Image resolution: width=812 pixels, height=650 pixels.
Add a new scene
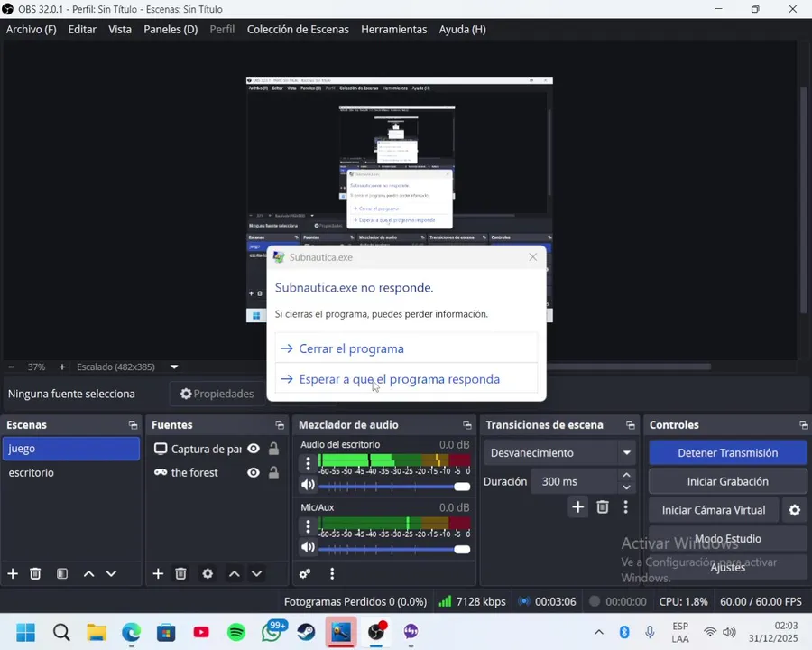click(13, 574)
